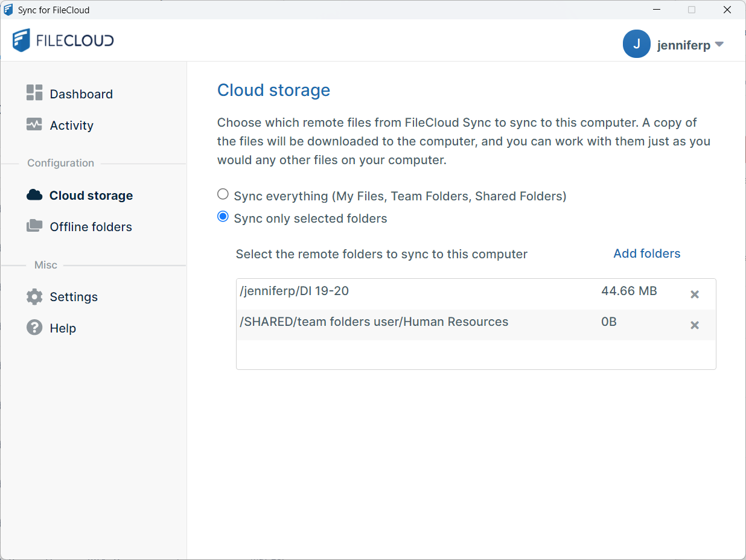Expand the jenniferp account dropdown arrow
Screen dimensions: 746x560
pos(719,44)
